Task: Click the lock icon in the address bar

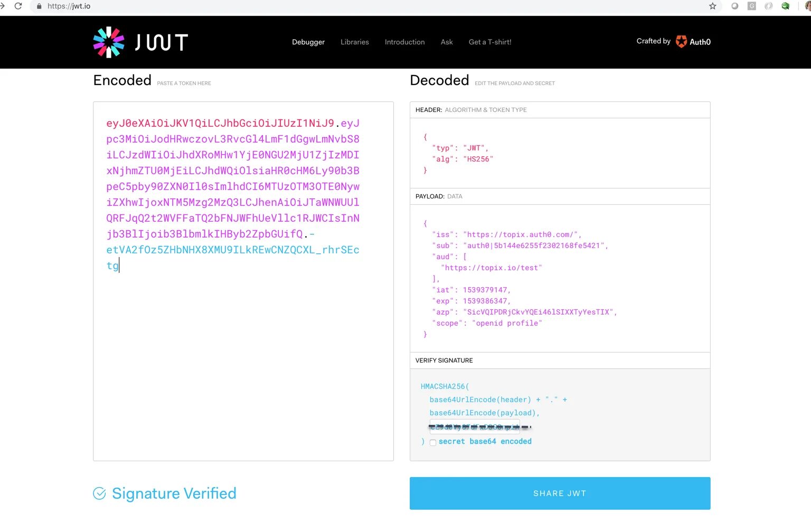Action: [x=39, y=6]
